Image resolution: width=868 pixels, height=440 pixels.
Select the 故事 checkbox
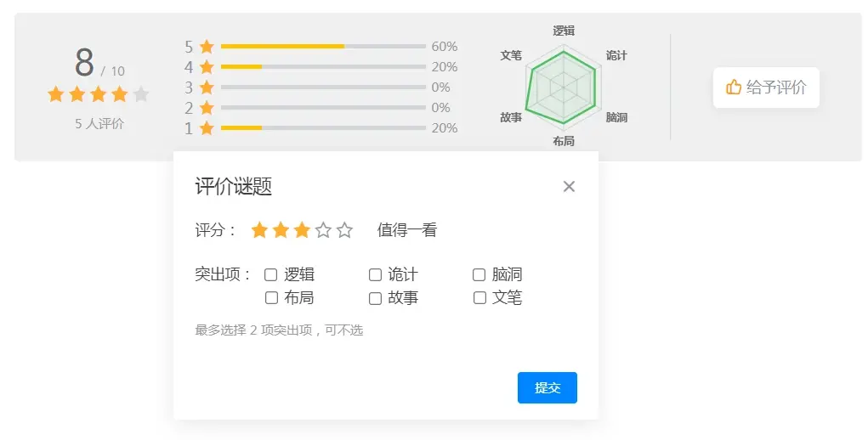[375, 298]
